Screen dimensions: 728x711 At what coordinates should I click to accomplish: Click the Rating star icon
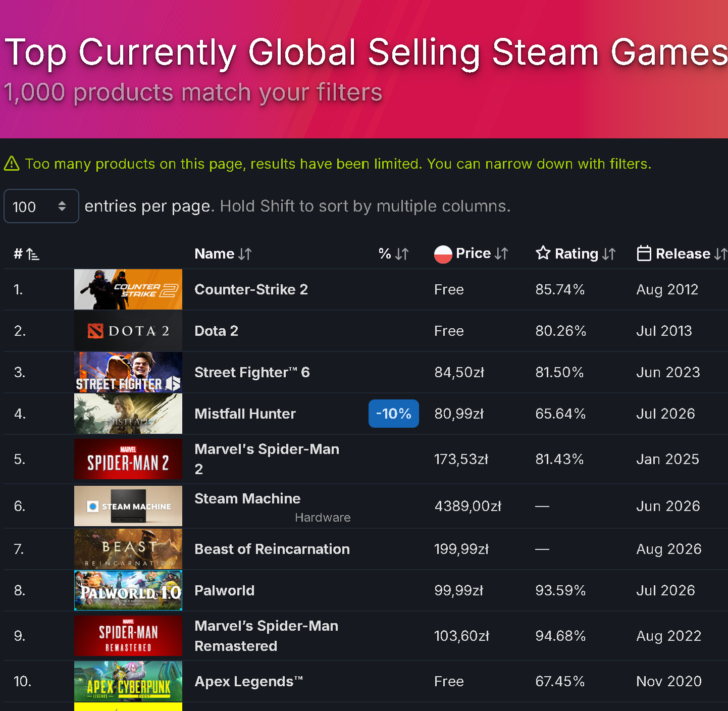543,252
